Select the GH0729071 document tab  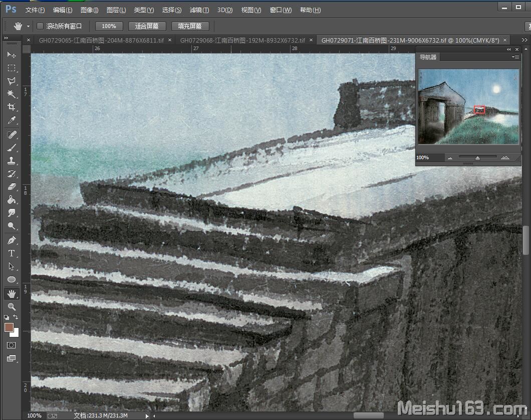[x=410, y=40]
